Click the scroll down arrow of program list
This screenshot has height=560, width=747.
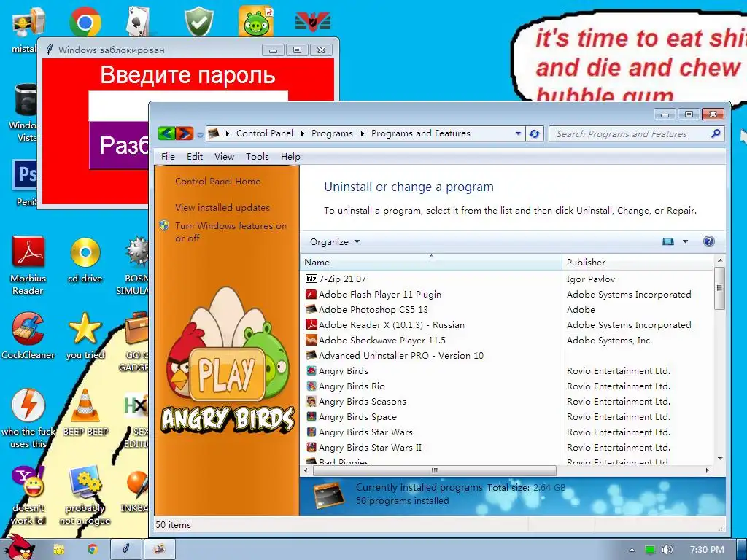(720, 459)
